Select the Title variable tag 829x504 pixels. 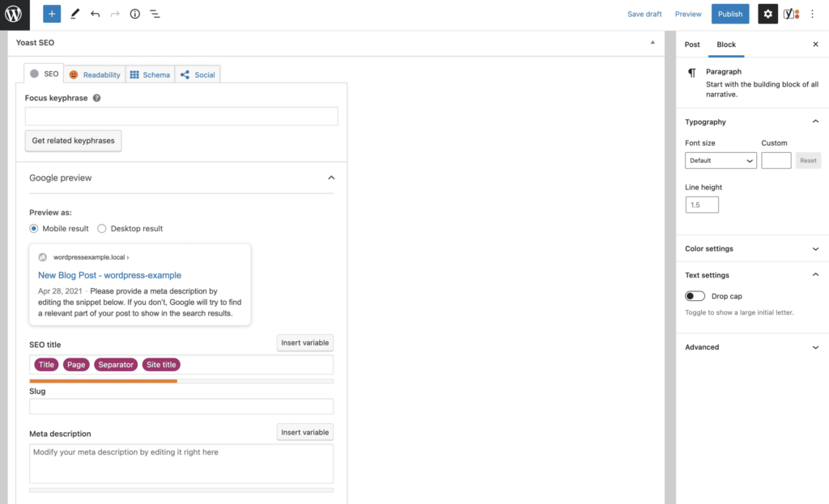[x=46, y=365]
